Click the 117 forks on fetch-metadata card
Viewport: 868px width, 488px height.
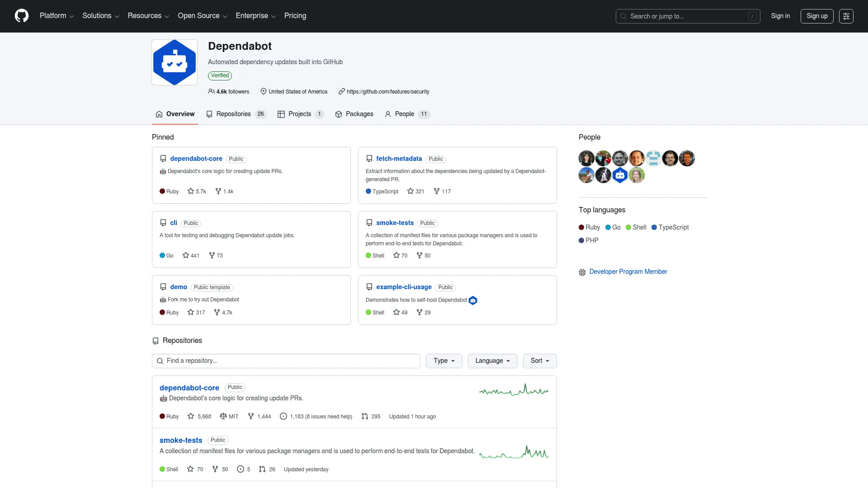442,191
